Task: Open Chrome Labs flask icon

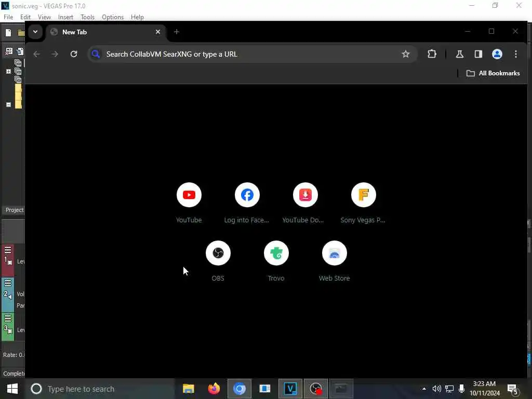Action: click(459, 54)
